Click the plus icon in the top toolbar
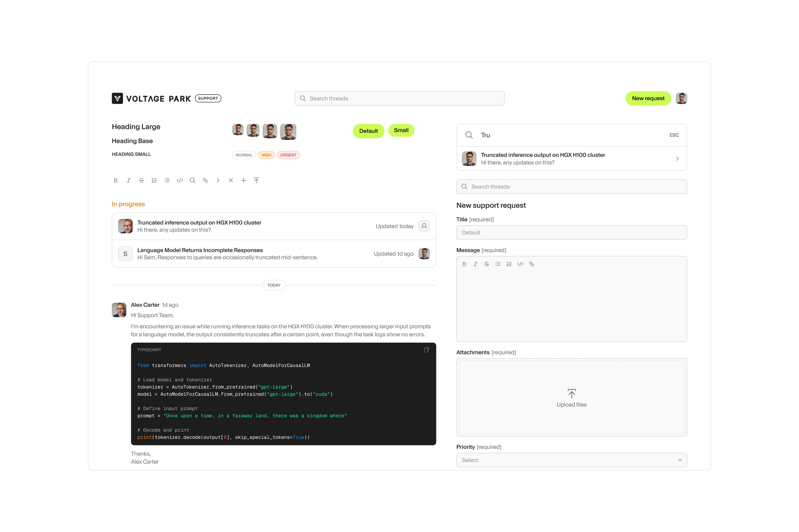 (x=243, y=180)
